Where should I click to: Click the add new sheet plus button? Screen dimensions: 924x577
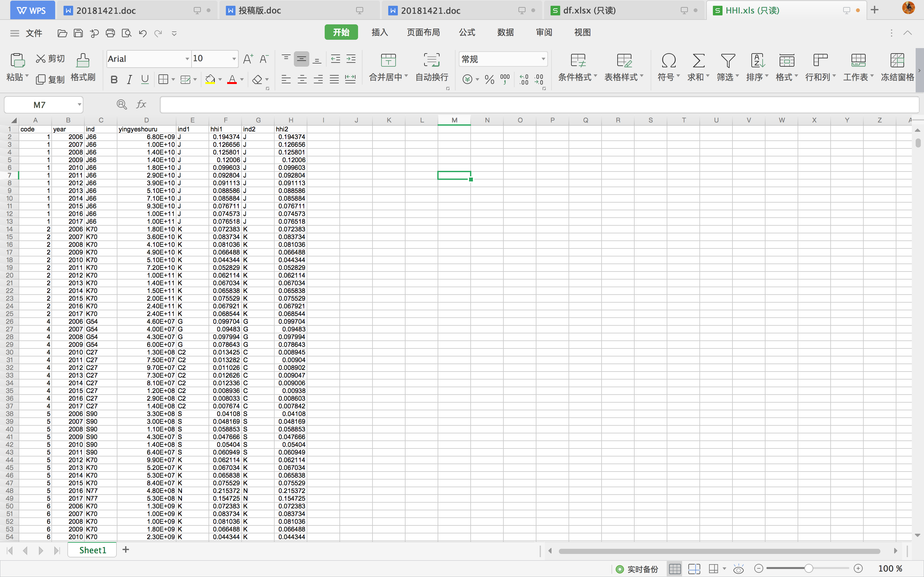tap(126, 549)
